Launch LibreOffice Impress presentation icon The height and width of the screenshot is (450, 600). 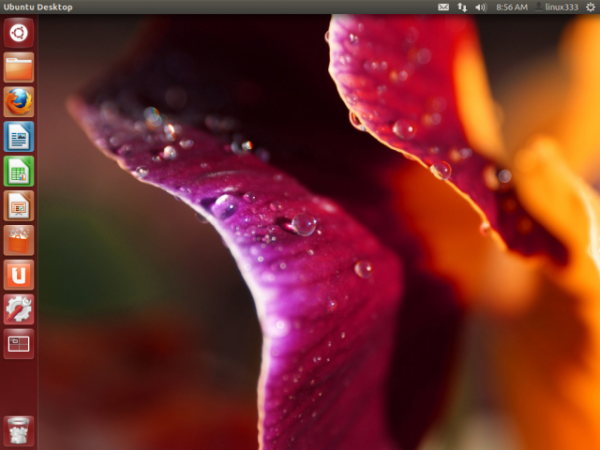(19, 206)
